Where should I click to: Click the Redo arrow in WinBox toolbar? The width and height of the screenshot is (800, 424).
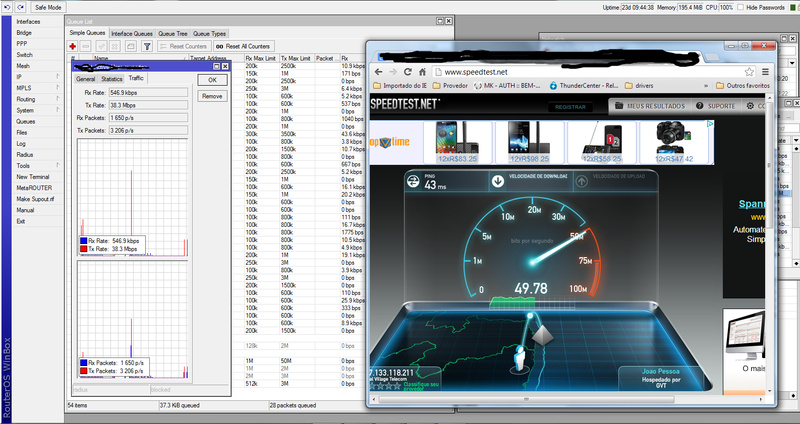tap(20, 8)
